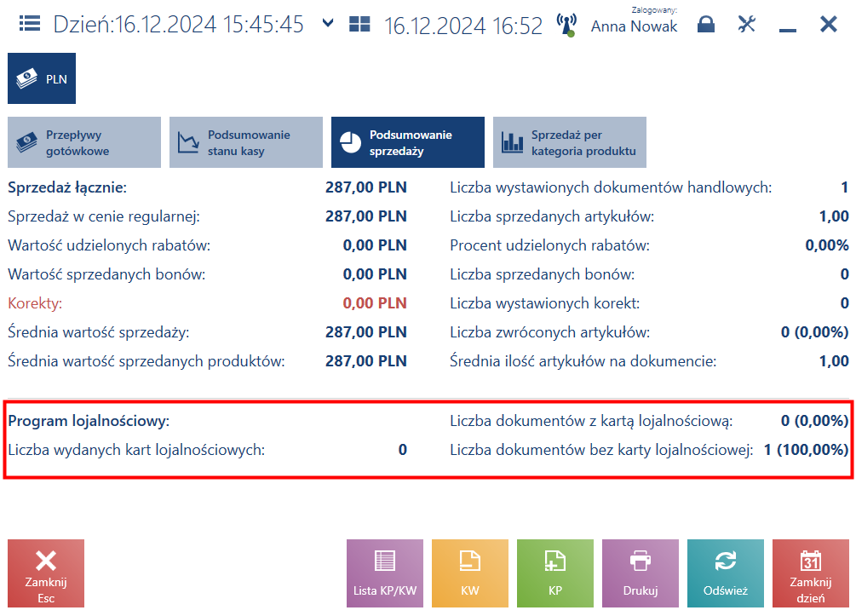The height and width of the screenshot is (616, 856).
Task: Expand the day selection dropdown arrow
Action: click(x=328, y=23)
